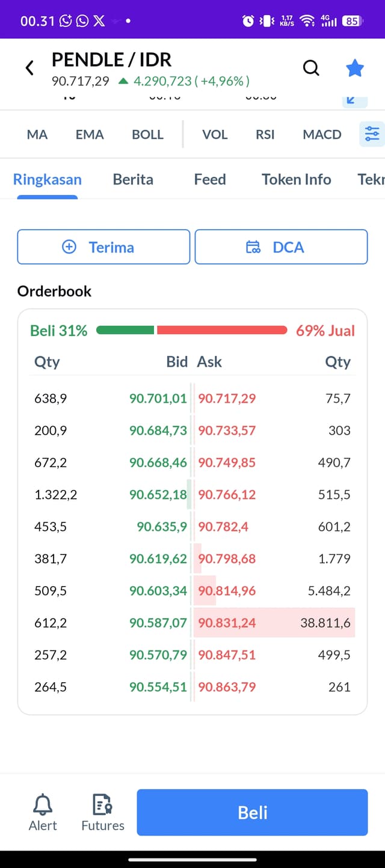Show the VOL indicator
Screen dimensions: 385x868
pos(215,135)
